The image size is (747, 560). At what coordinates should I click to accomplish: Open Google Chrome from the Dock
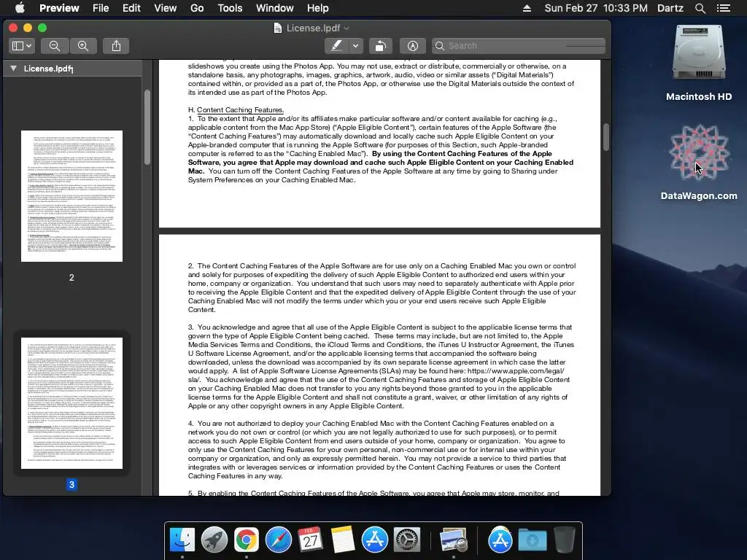[x=247, y=540]
